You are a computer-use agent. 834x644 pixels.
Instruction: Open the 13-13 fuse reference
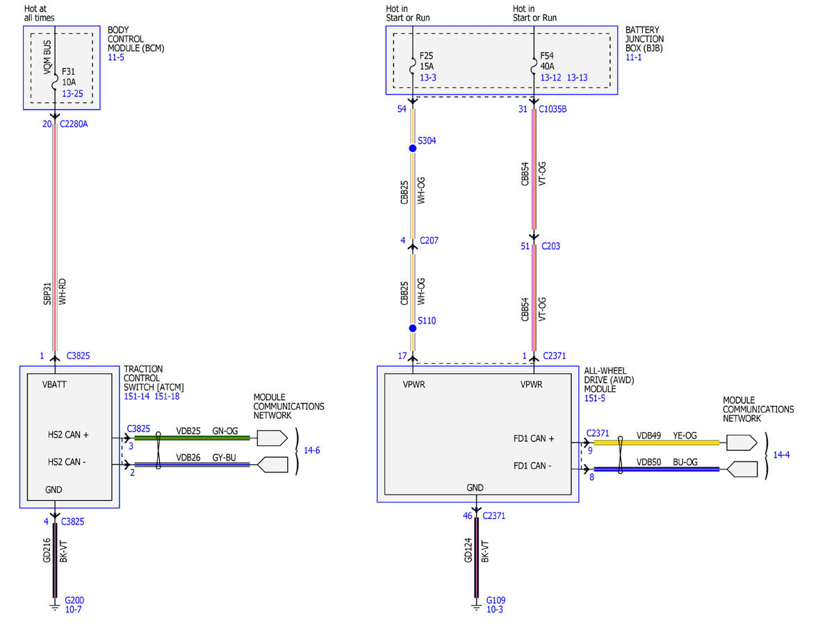click(578, 78)
